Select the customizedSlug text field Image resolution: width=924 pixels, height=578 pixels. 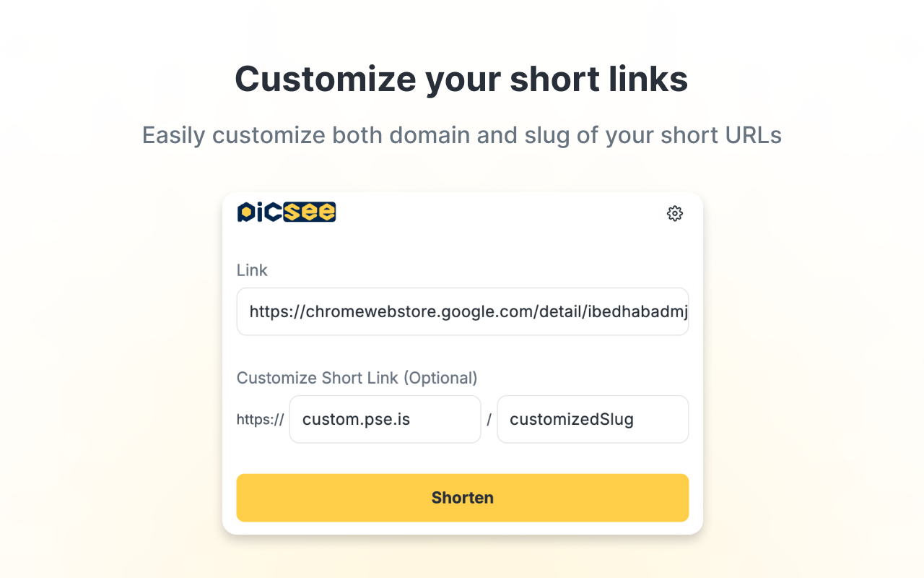[x=592, y=419]
